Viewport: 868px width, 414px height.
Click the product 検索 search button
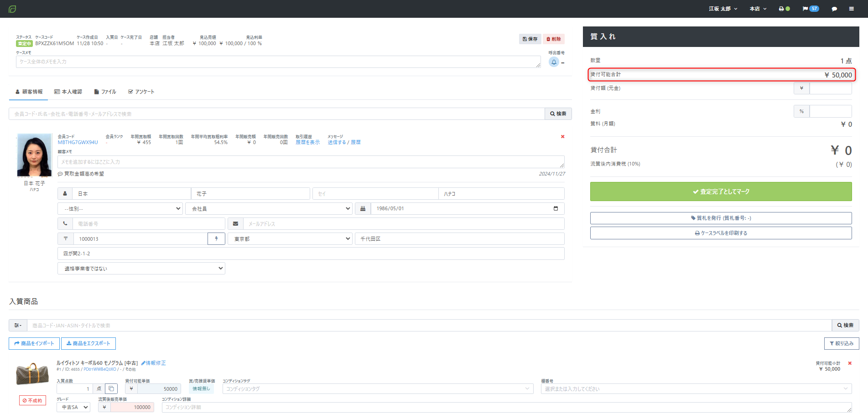click(x=845, y=325)
